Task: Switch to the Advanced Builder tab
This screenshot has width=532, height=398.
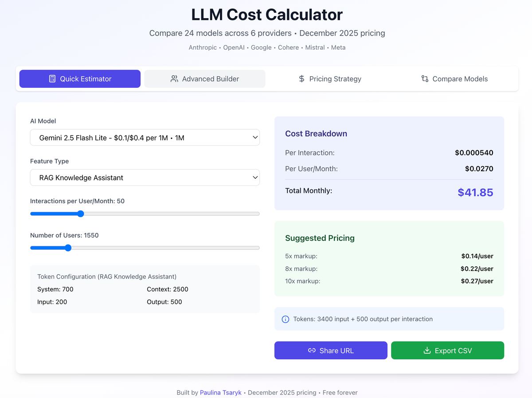Action: point(204,79)
